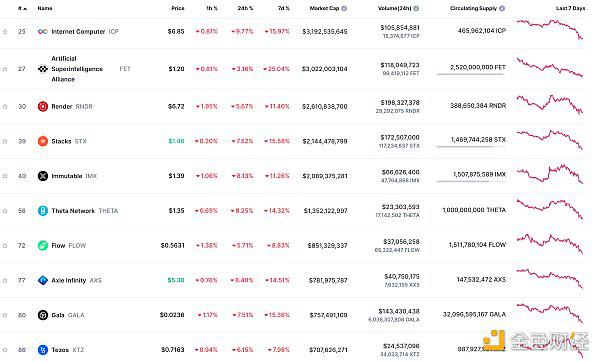Click the FET circulating supply progress bar

click(471, 74)
